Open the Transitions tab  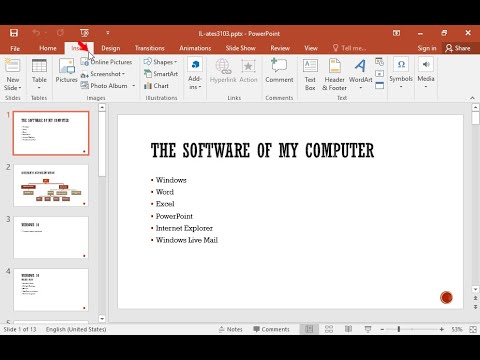(150, 48)
